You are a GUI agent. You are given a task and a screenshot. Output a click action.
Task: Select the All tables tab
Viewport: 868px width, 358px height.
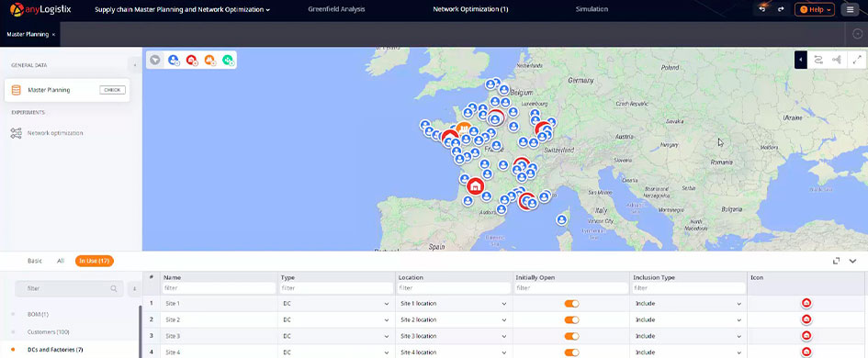point(61,261)
